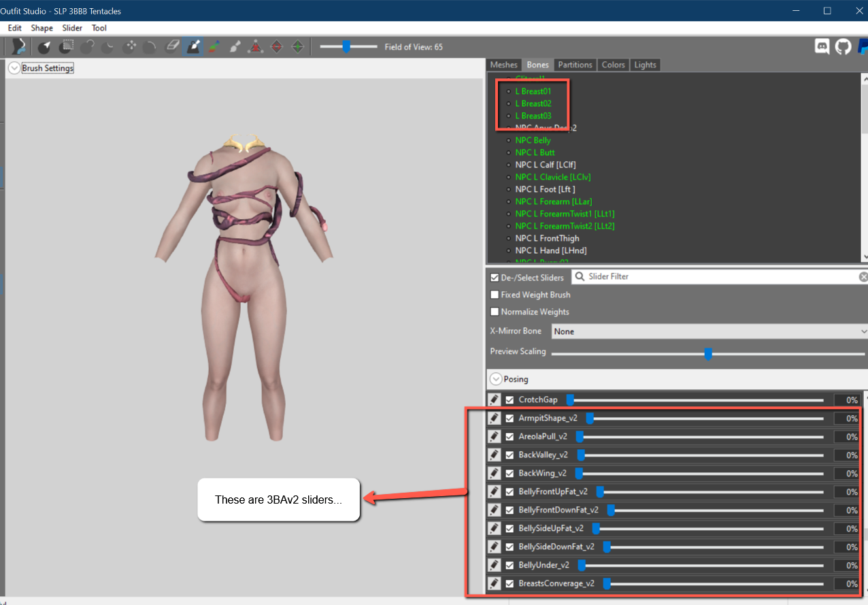Switch to the Partitions tab

point(575,65)
